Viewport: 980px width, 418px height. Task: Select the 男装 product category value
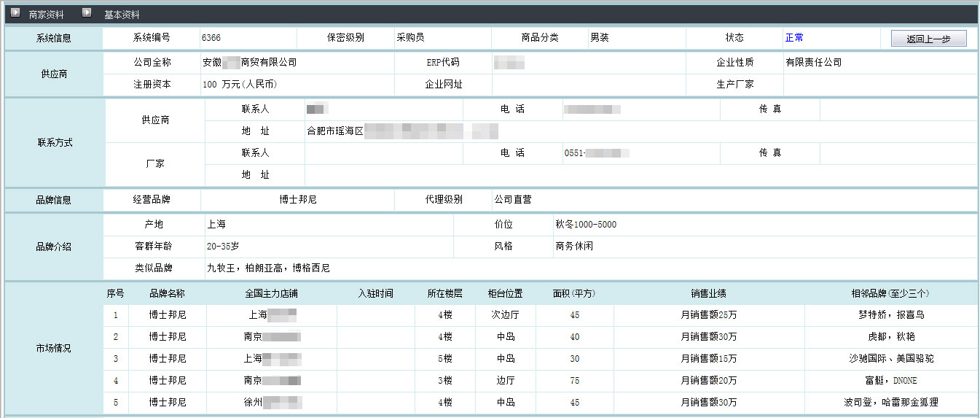coord(600,38)
